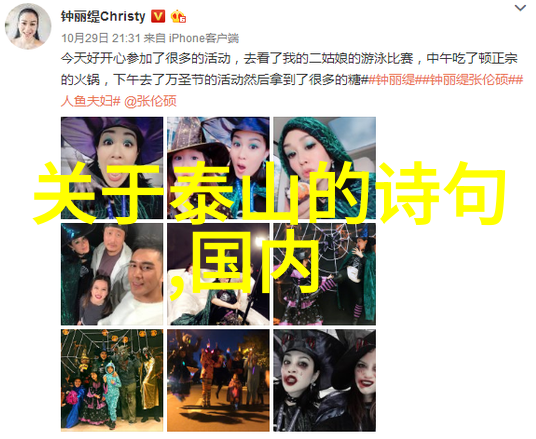Screen dimensions: 536x439
Task: Open the #钟丽缇# hashtag topic
Action: tap(392, 80)
